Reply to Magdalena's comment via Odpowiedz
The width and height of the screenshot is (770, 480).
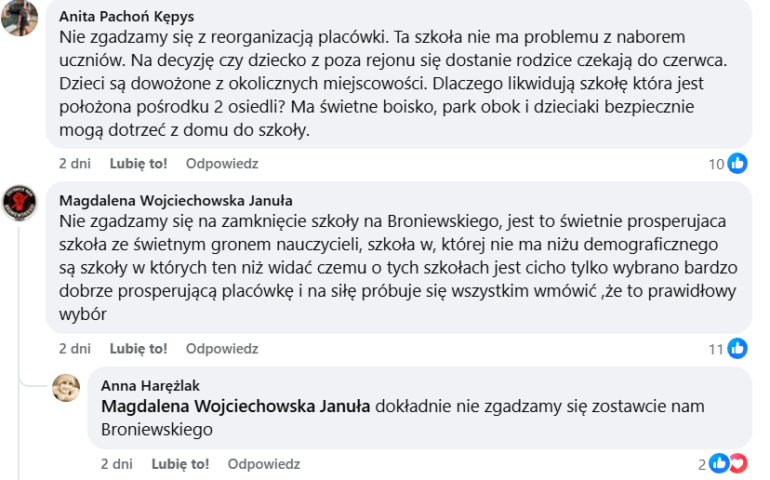pyautogui.click(x=222, y=349)
